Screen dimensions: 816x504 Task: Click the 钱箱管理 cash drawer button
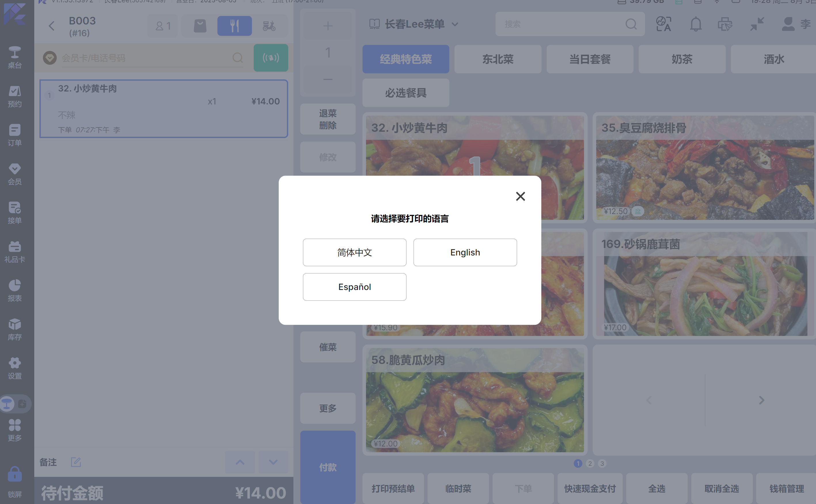[786, 489]
